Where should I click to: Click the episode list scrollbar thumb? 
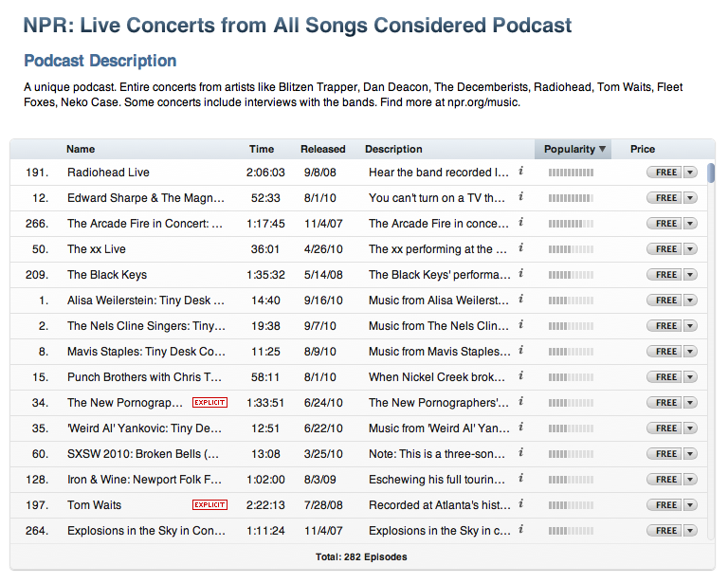point(711,173)
